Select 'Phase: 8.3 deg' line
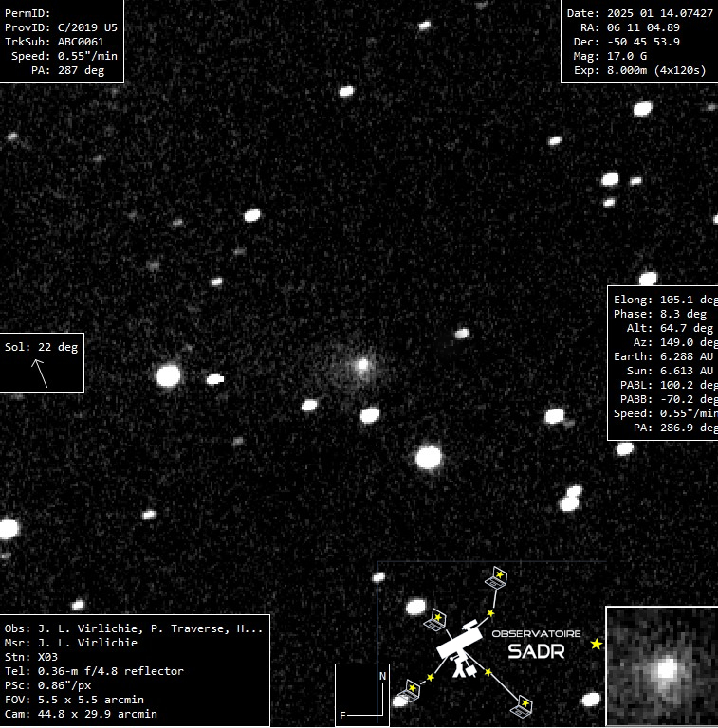This screenshot has height=728, width=718. 660,314
